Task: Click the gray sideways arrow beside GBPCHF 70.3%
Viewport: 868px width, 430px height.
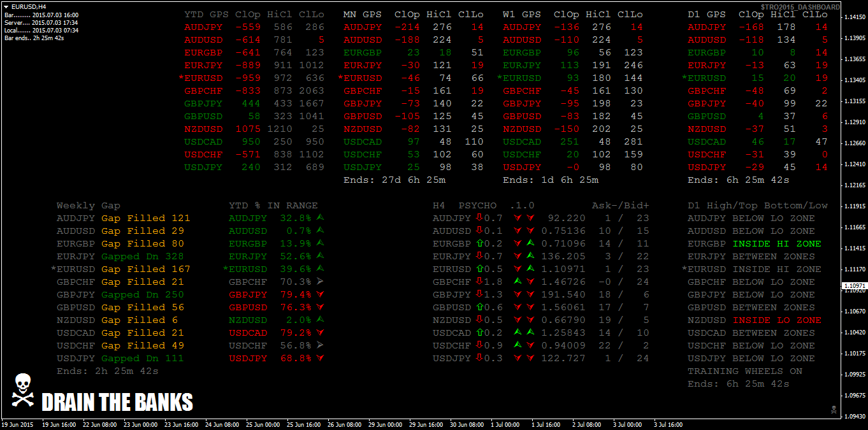Action: click(320, 282)
